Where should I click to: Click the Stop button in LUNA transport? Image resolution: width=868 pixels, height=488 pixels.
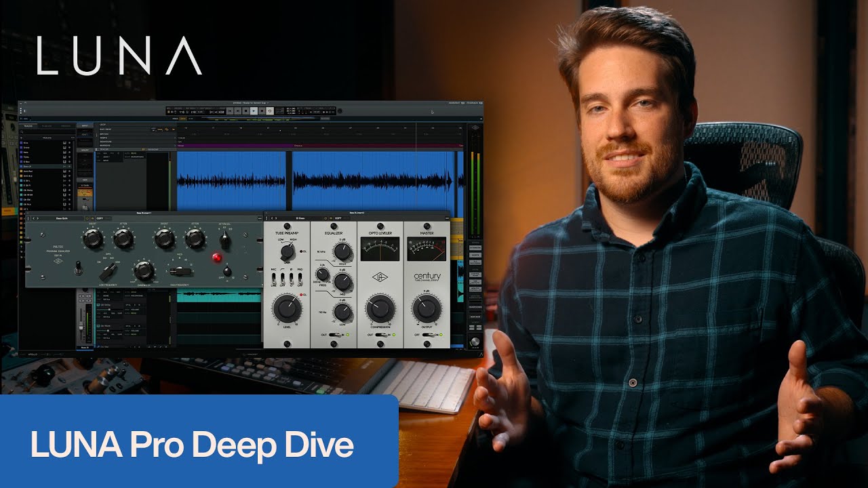coord(245,110)
